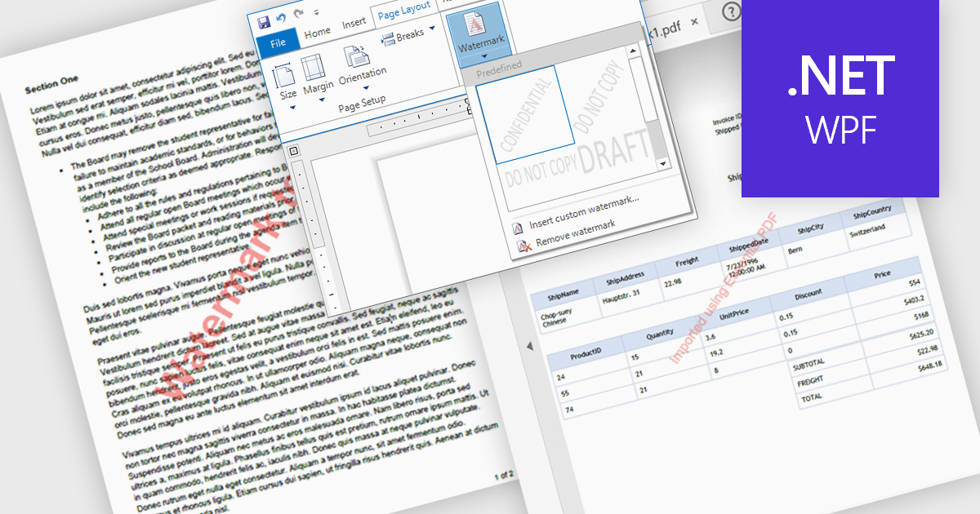Click the Save icon in quick access toolbar
The image size is (980, 514).
coord(264,23)
